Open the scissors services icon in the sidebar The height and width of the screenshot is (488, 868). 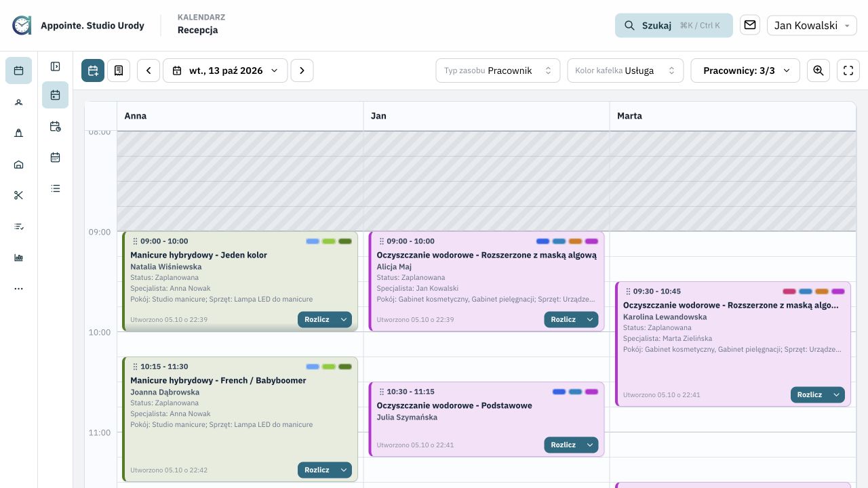[x=18, y=195]
